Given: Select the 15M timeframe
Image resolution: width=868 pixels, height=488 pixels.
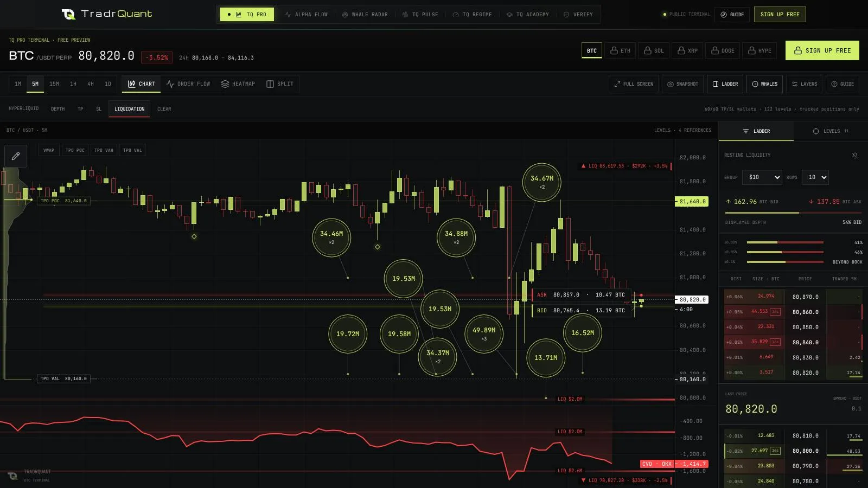Looking at the screenshot, I should click(x=54, y=84).
